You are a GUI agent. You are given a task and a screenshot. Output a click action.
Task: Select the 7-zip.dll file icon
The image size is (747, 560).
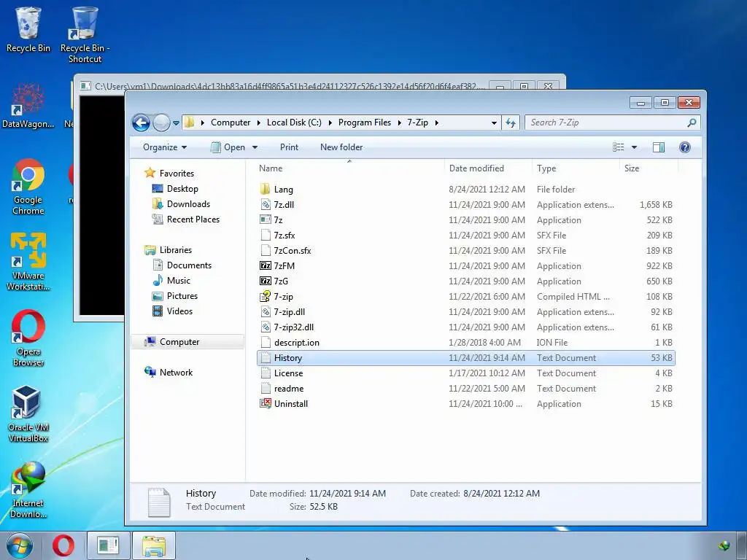(266, 311)
